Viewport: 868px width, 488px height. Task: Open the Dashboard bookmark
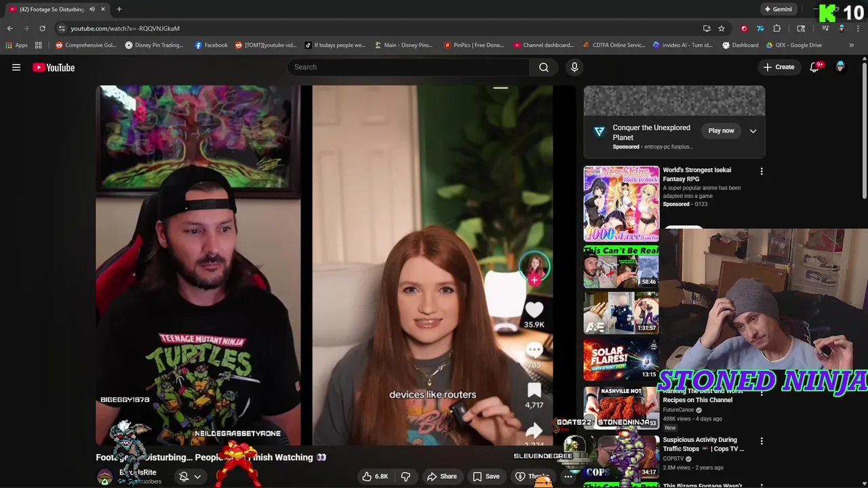pos(741,45)
